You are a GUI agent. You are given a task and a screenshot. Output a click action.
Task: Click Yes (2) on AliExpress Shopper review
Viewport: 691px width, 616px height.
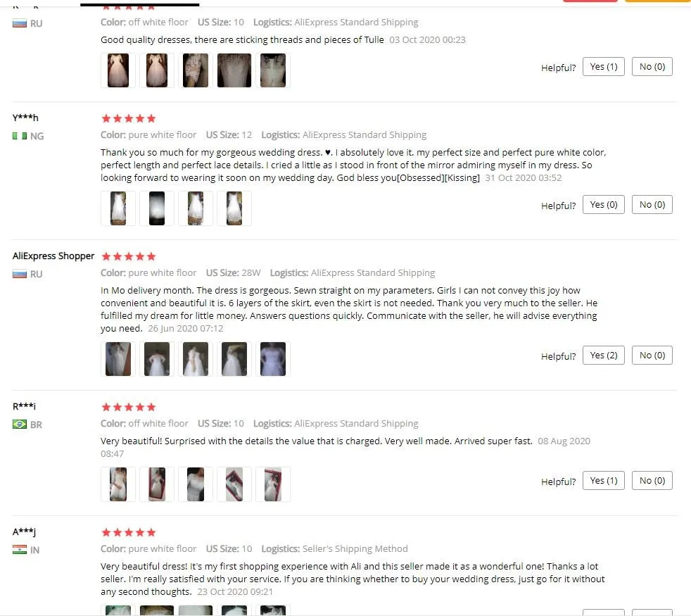pyautogui.click(x=603, y=356)
